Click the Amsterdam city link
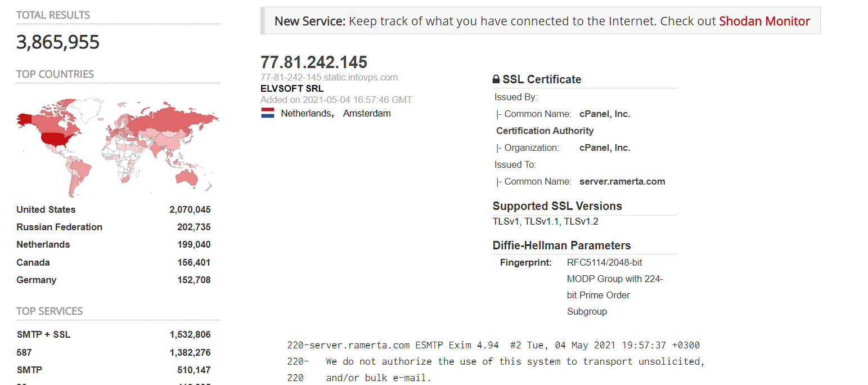The image size is (868, 385). tap(367, 113)
